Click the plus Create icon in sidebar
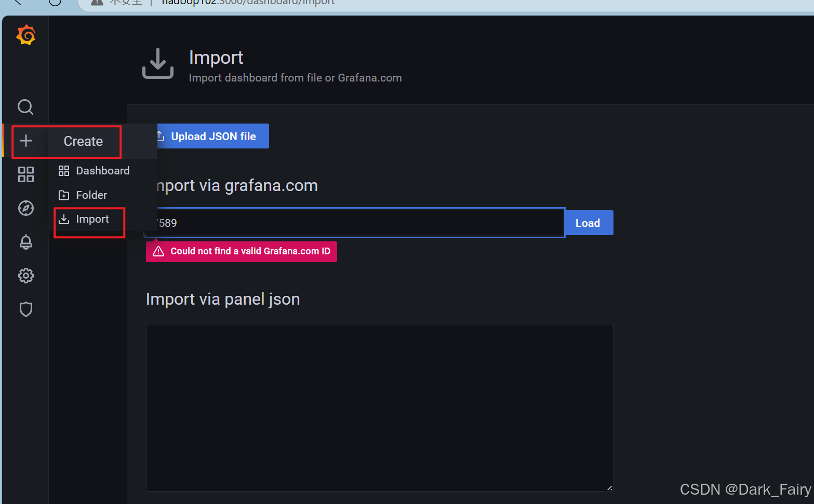Image resolution: width=814 pixels, height=504 pixels. 26,141
